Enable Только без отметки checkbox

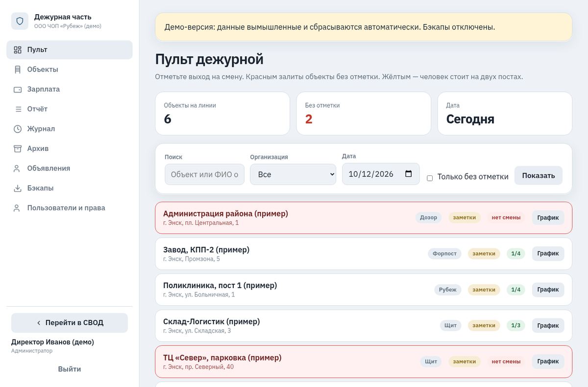430,178
